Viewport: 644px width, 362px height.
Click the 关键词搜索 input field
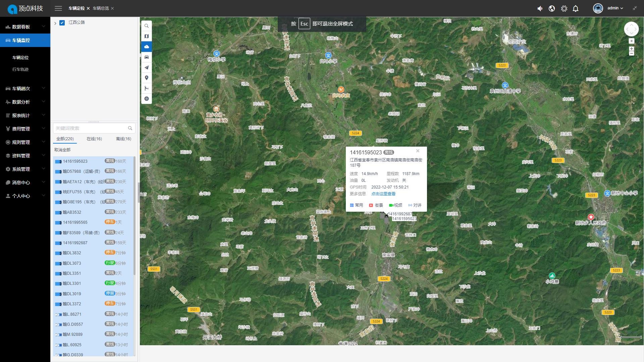click(91, 128)
